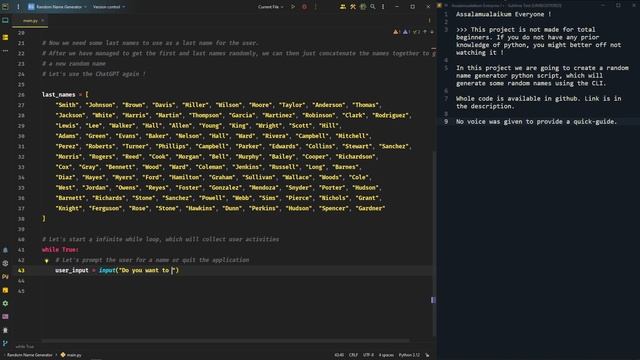Open the Random Name Generator project dropdown

[58, 7]
